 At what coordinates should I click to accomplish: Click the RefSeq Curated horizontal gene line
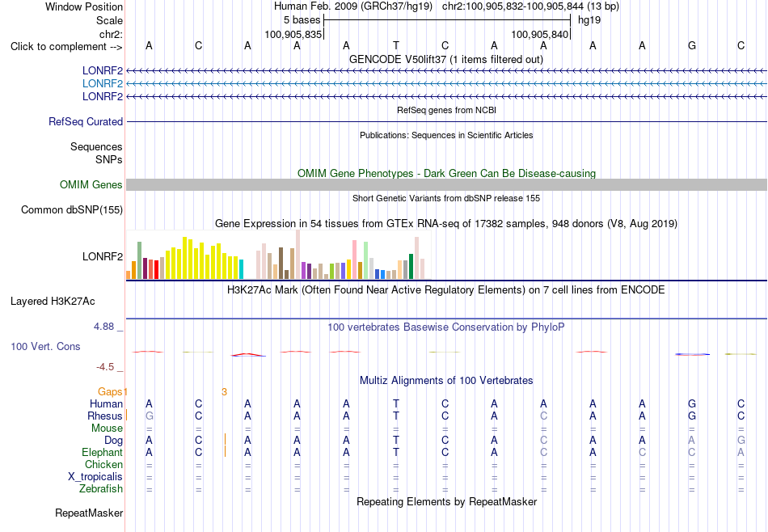[x=446, y=121]
